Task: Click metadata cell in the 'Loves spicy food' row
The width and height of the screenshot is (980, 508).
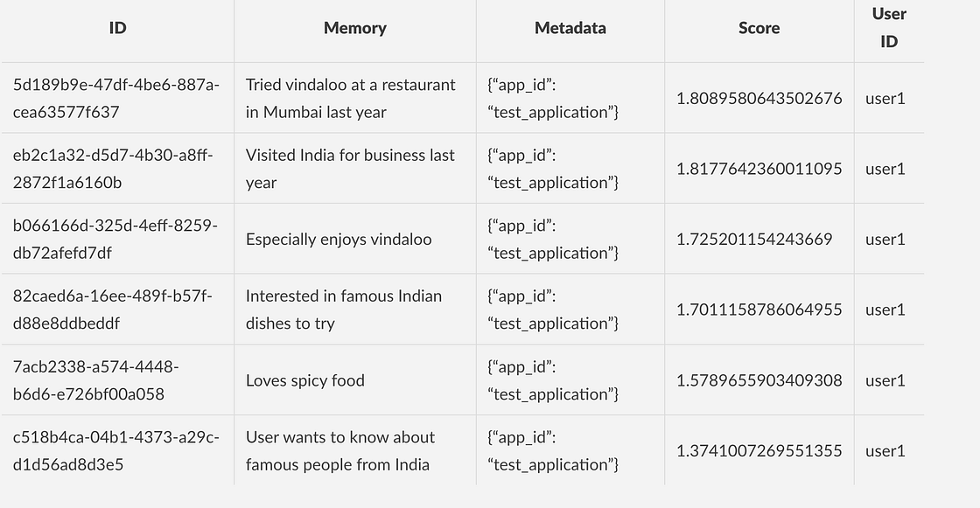Action: coord(570,380)
